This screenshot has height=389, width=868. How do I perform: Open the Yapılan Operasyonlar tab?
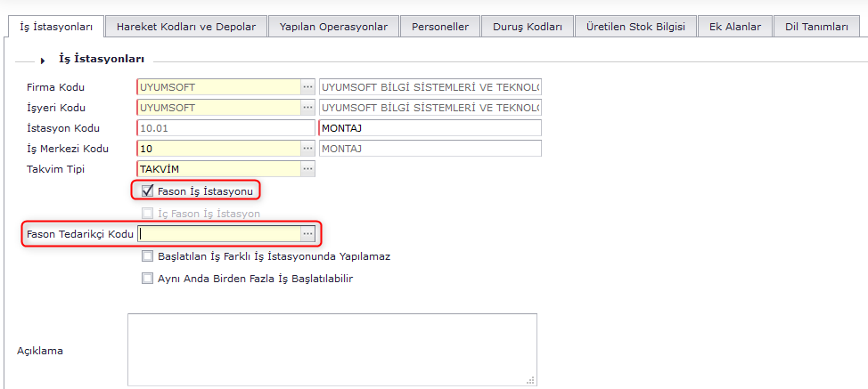pyautogui.click(x=333, y=27)
